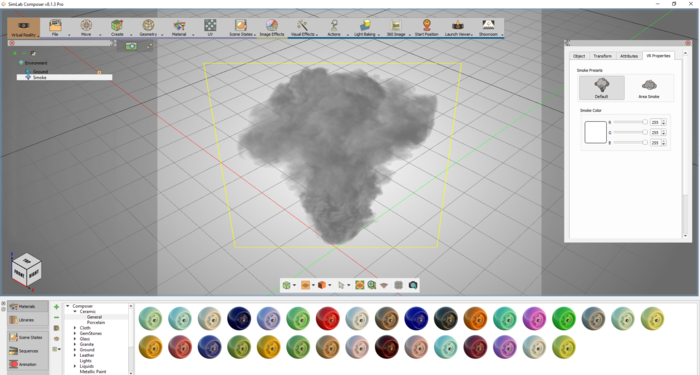Click the Start Position pin icon
Image resolution: width=700 pixels, height=375 pixels.
click(426, 25)
